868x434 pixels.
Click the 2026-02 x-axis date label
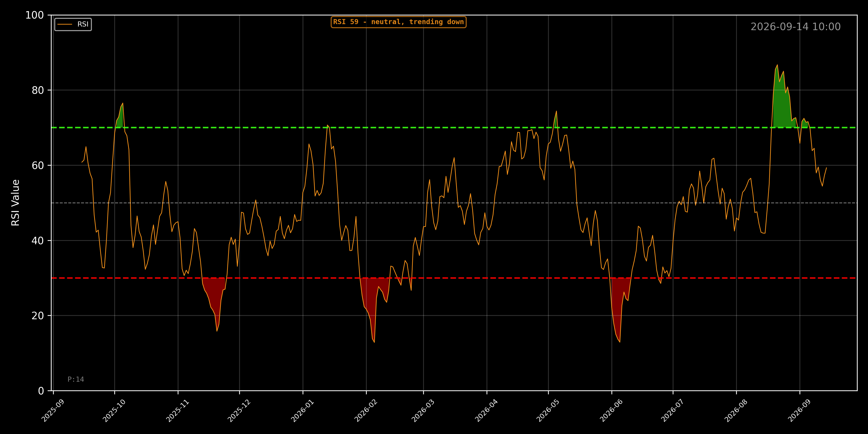pyautogui.click(x=366, y=410)
